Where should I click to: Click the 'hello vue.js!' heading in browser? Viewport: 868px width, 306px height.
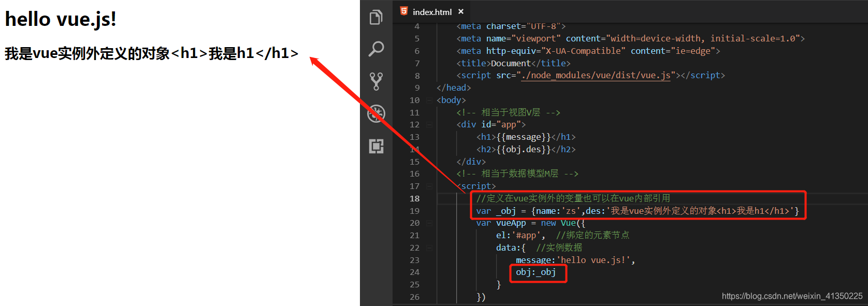61,19
